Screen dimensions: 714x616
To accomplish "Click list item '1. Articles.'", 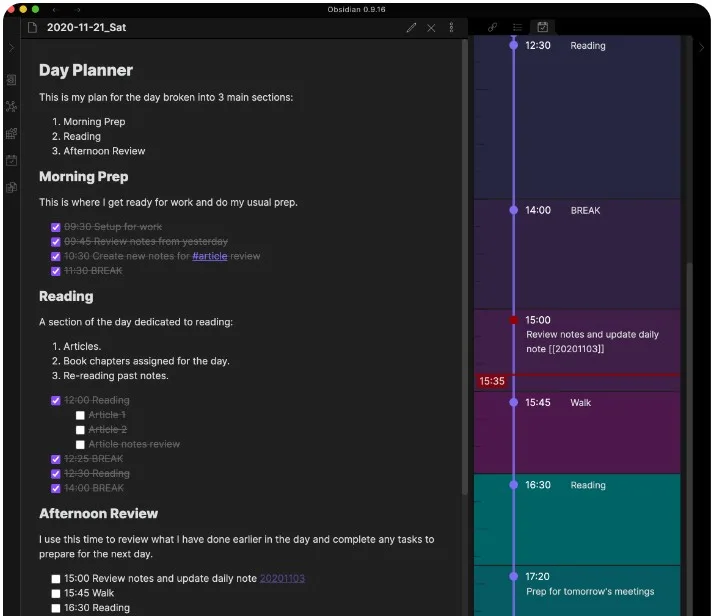I will (x=76, y=346).
